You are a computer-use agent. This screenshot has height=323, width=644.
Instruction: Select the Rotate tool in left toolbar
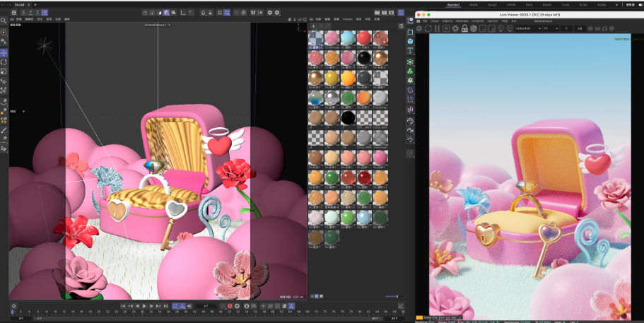[x=4, y=62]
